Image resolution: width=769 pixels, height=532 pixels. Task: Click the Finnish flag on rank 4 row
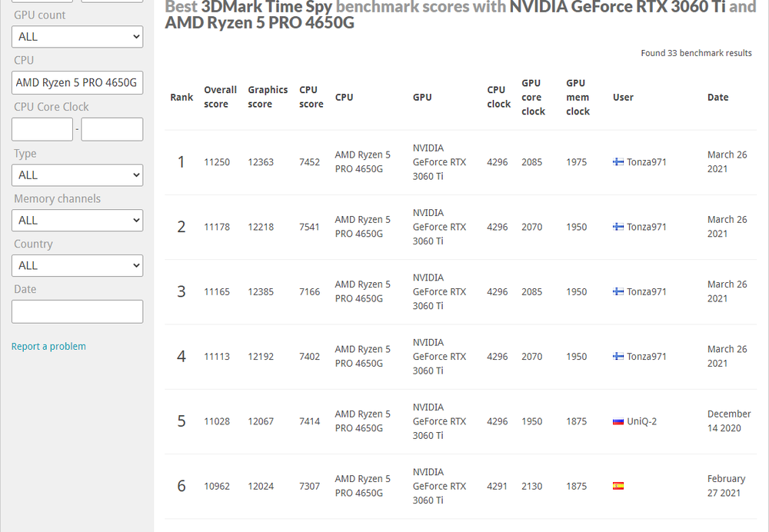click(x=620, y=356)
